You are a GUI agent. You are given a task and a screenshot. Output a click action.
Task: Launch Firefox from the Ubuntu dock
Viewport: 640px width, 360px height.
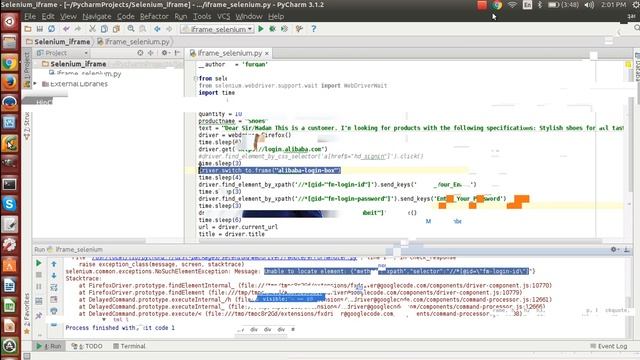9,82
